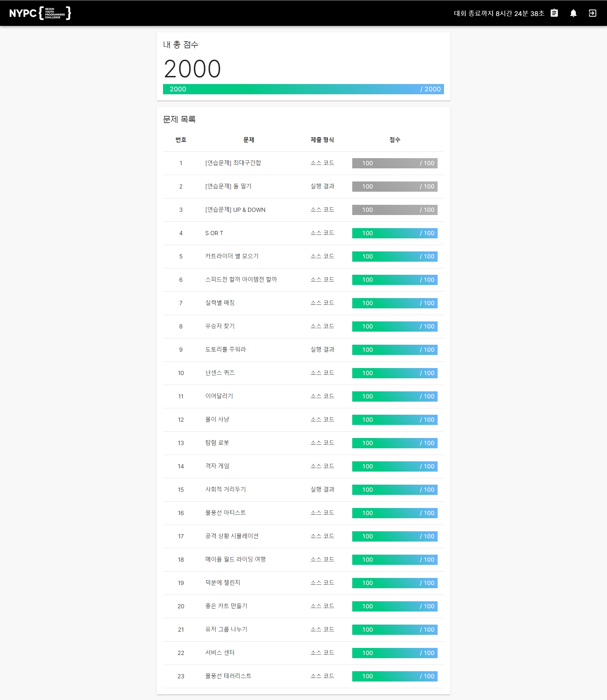Select the 물풍선 테러리스트 problem

click(228, 676)
